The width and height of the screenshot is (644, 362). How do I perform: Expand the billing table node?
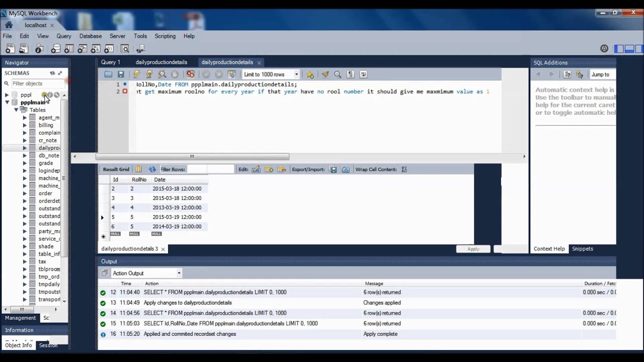25,125
